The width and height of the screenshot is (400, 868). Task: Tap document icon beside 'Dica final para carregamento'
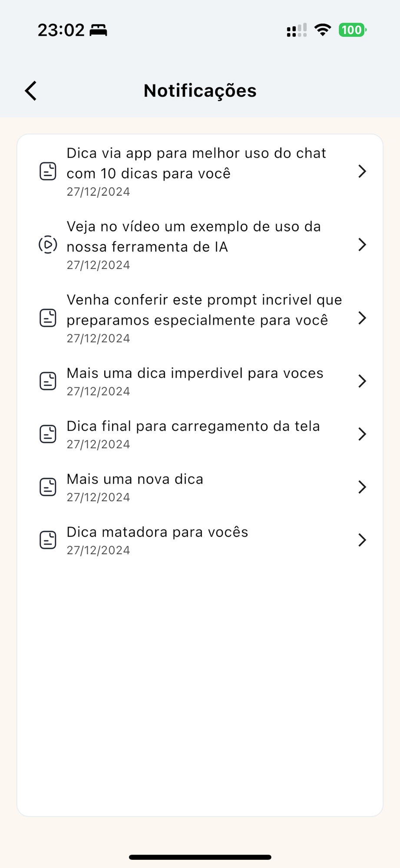pos(48,434)
